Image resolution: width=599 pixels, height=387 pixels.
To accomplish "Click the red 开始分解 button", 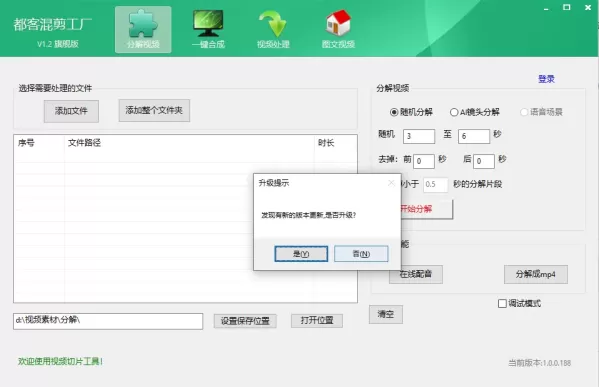I will (426, 209).
